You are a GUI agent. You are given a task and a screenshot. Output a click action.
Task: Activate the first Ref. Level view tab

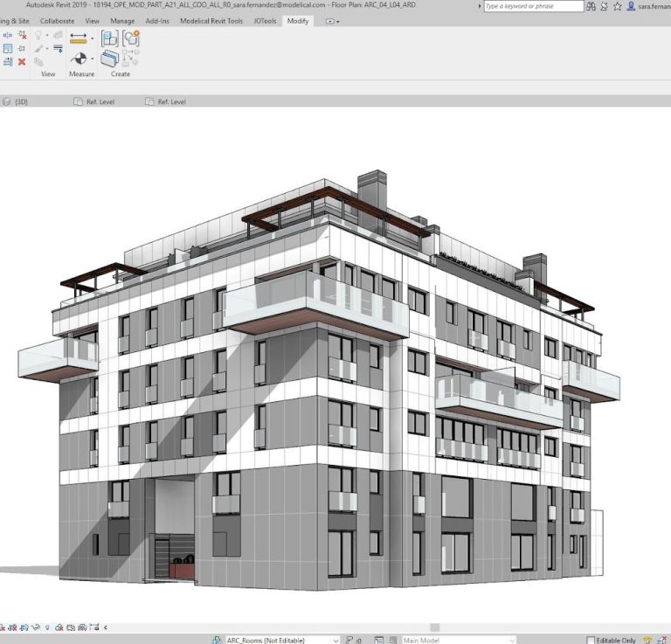pos(100,101)
